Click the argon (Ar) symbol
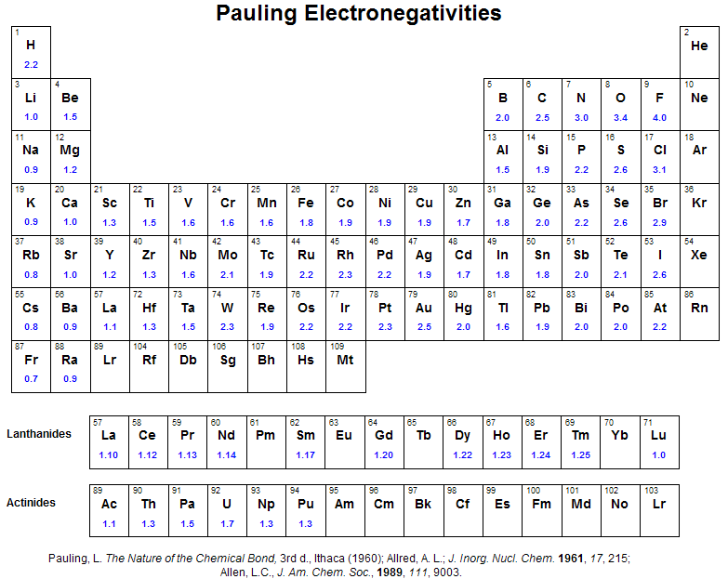Image resolution: width=728 pixels, height=579 pixels. (x=699, y=150)
